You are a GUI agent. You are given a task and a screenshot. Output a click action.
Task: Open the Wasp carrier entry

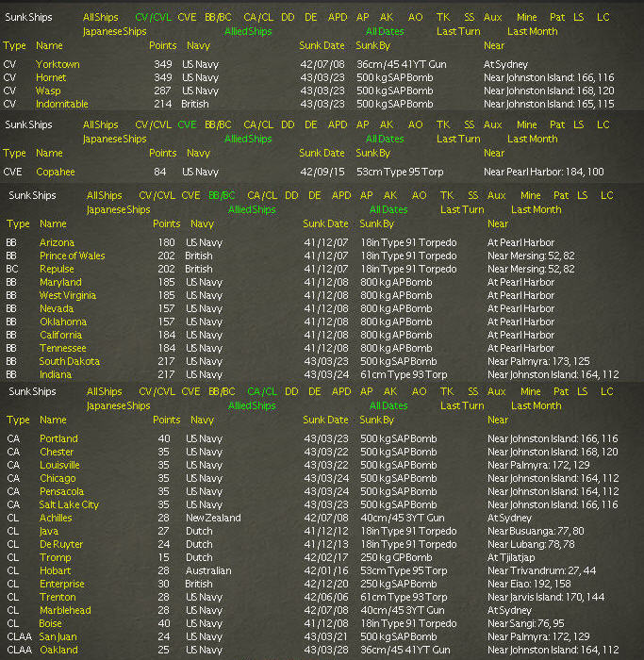click(48, 91)
